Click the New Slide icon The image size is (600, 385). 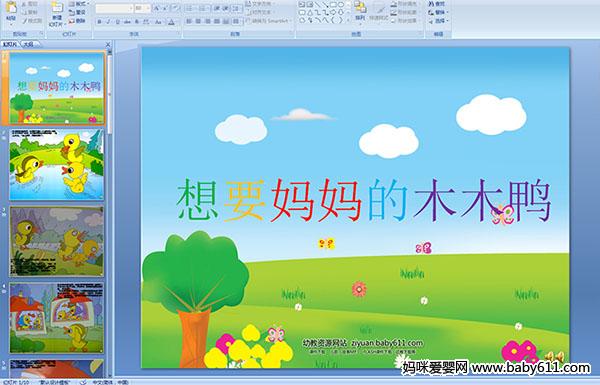(x=57, y=8)
